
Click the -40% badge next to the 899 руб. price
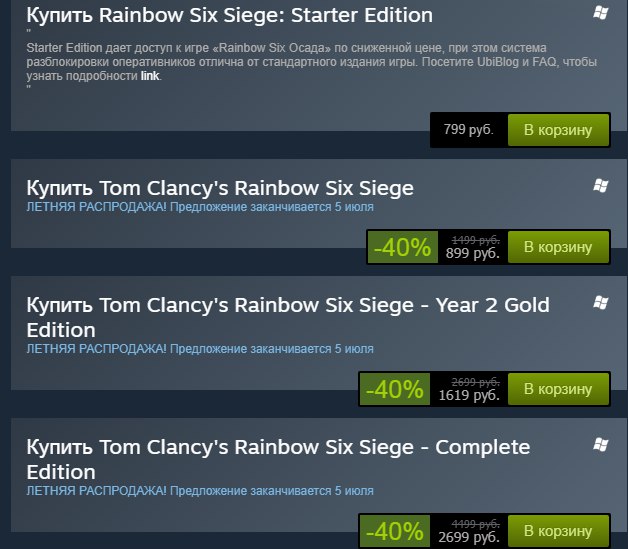[x=403, y=247]
